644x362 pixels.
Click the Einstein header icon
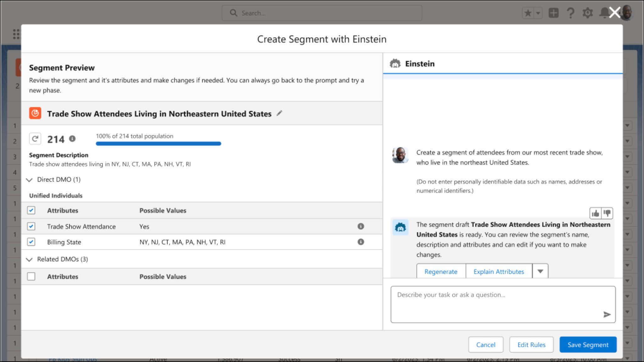pyautogui.click(x=395, y=64)
